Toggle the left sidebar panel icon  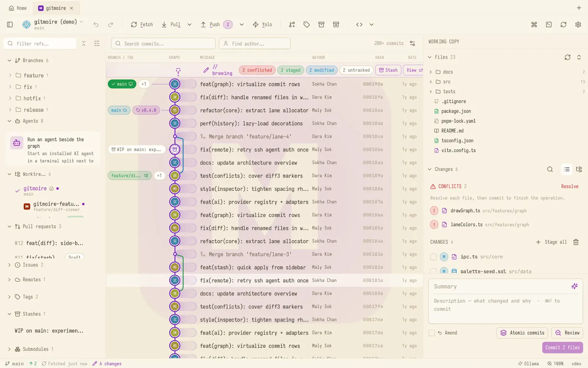click(10, 25)
